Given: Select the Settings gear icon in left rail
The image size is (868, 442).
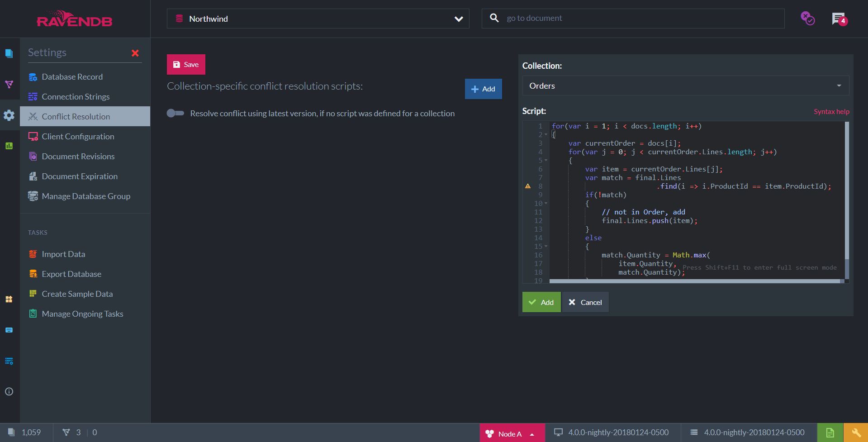Looking at the screenshot, I should 9,115.
